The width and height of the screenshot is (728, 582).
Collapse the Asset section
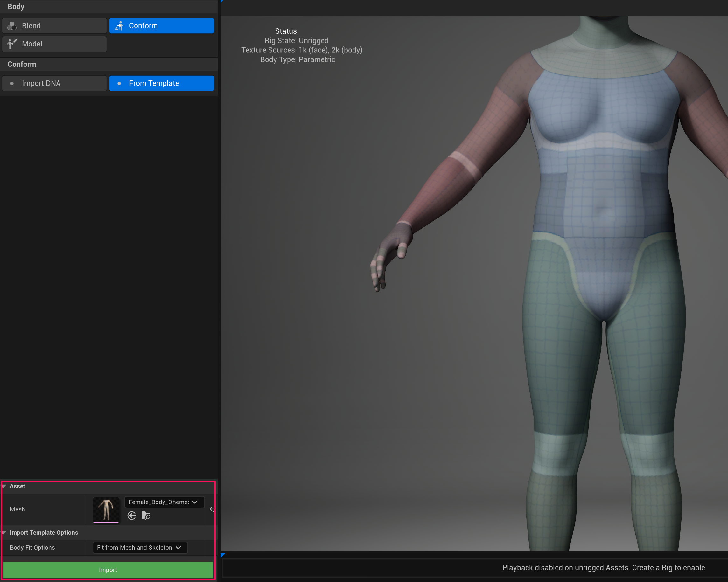pyautogui.click(x=4, y=486)
